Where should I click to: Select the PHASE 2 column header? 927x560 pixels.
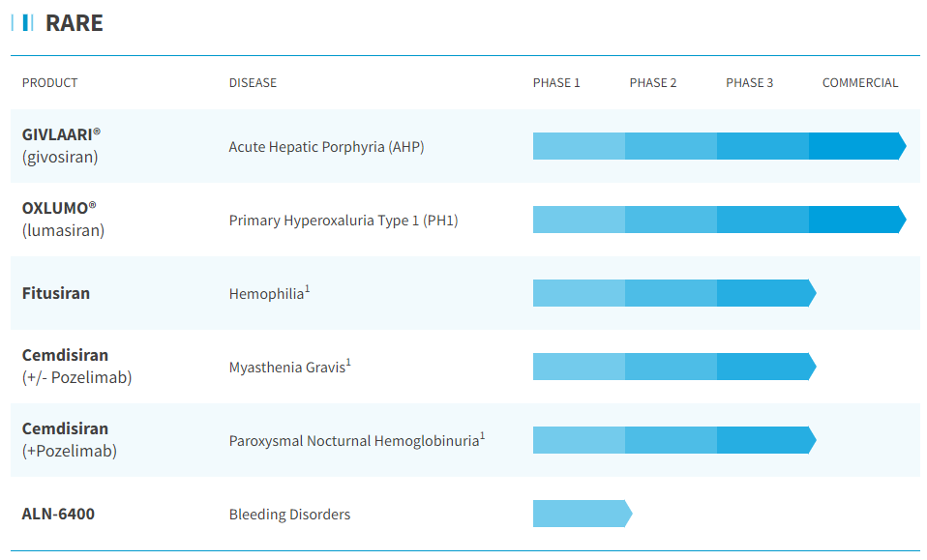tap(653, 83)
